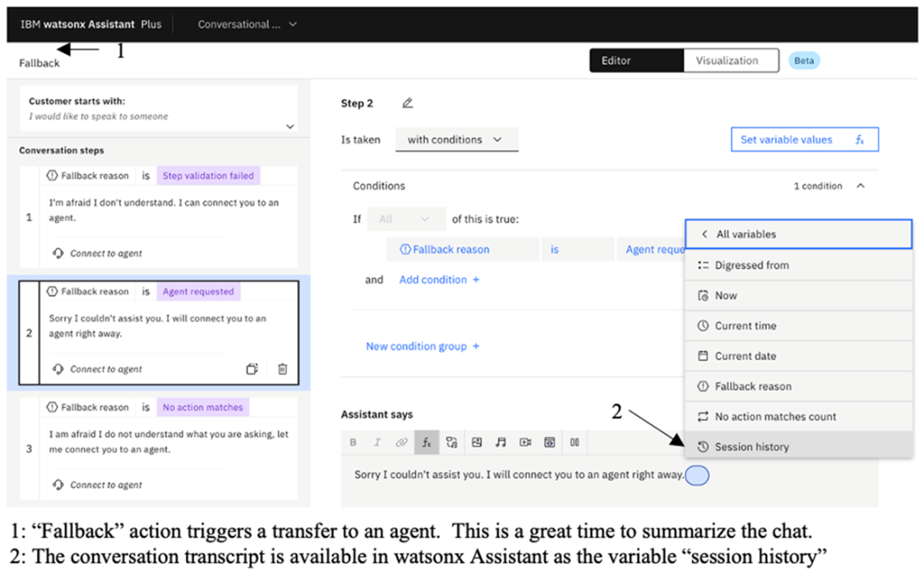
Task: Click the Set variable values button
Action: pos(804,139)
